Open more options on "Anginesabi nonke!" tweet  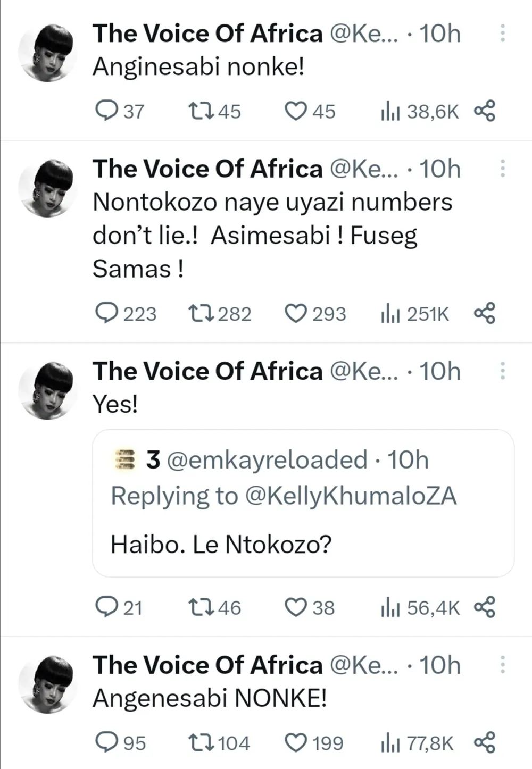point(502,34)
